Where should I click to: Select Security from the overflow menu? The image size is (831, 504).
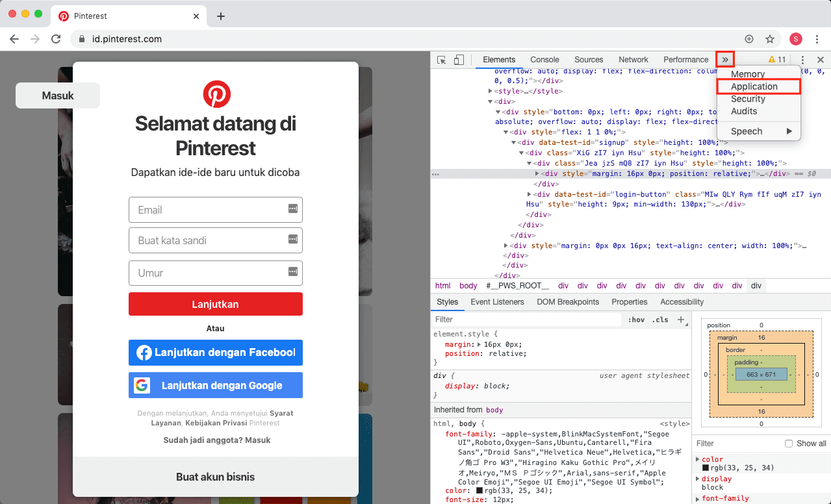click(759, 99)
